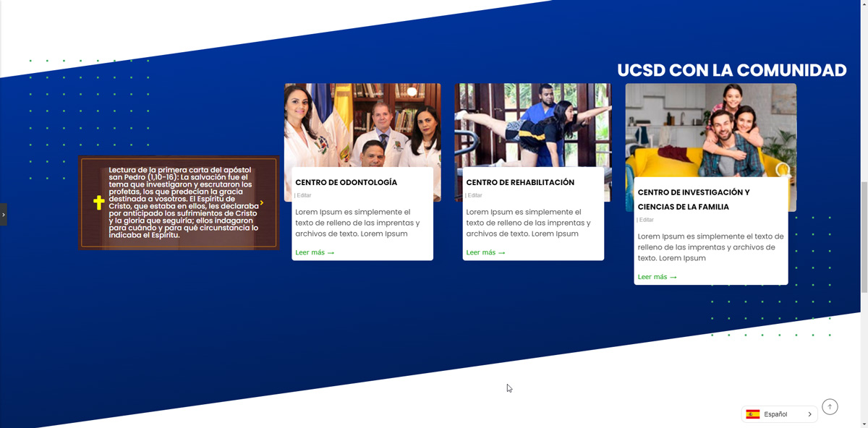Click the scrollbar down arrow

[863, 423]
